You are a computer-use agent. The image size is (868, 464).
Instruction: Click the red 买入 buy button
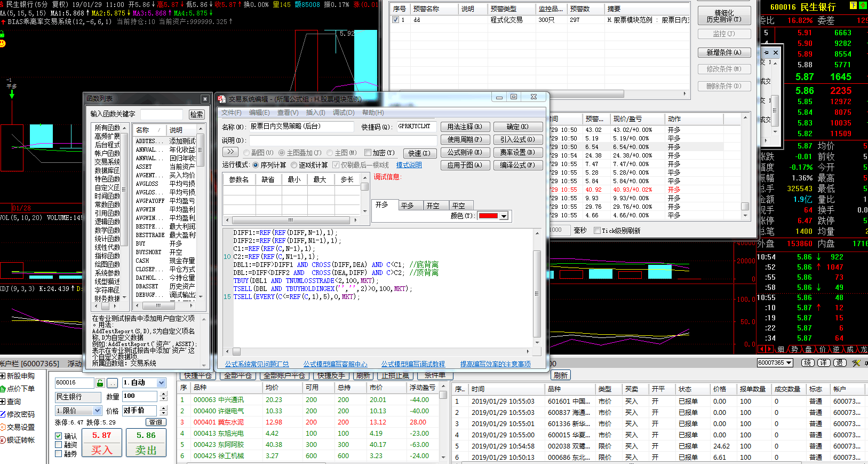pyautogui.click(x=101, y=443)
